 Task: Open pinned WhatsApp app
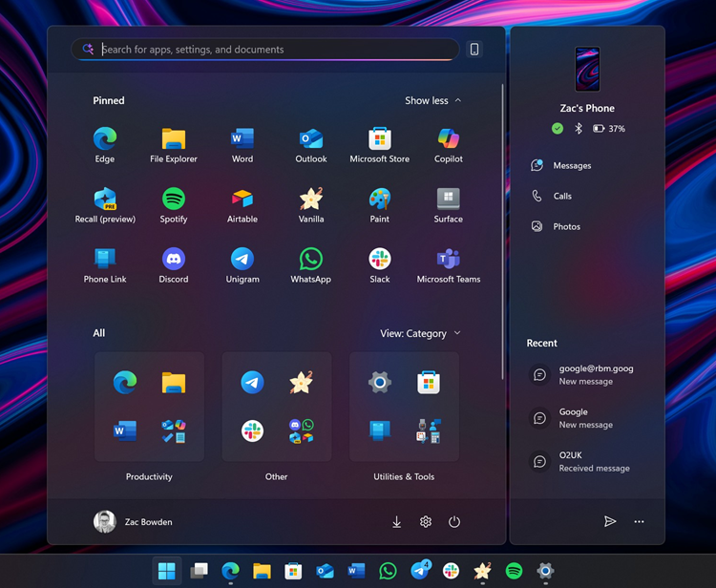coord(311,265)
